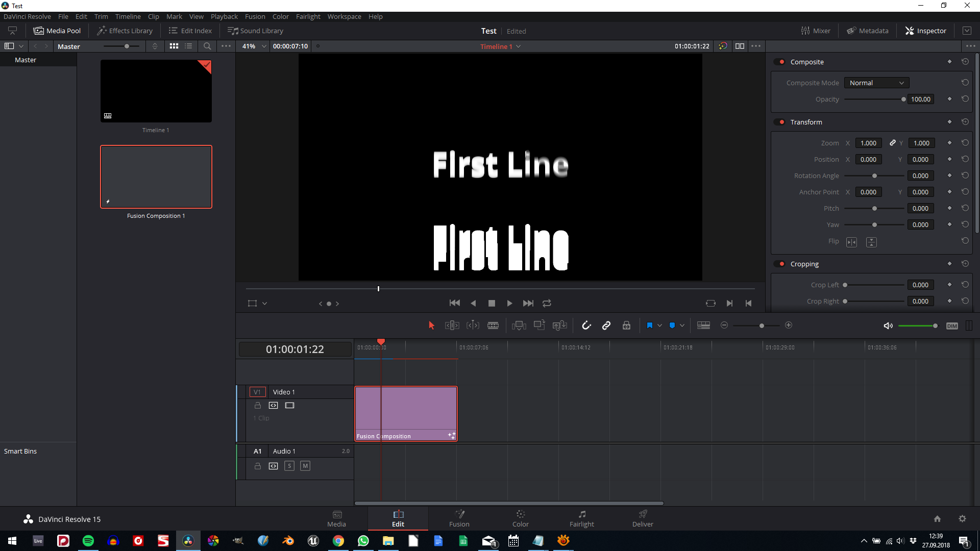Toggle timeline Snapping magnet
980x551 pixels.
586,325
